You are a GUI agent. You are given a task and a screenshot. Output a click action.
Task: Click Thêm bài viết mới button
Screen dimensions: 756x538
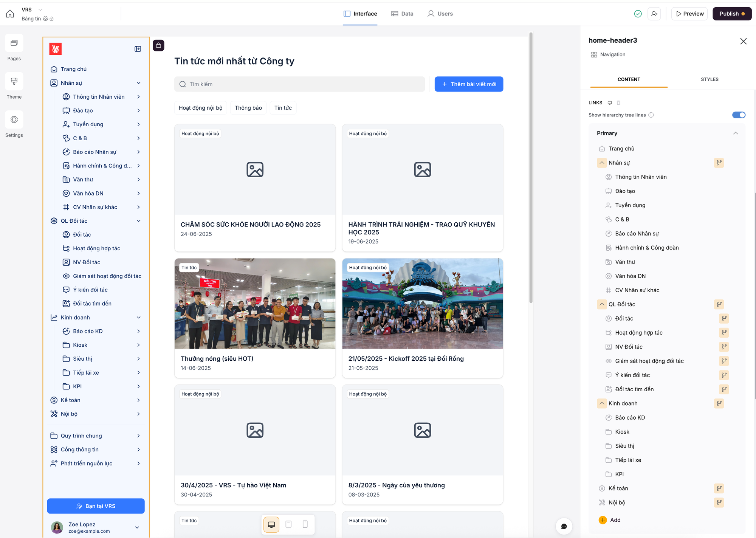click(x=469, y=84)
